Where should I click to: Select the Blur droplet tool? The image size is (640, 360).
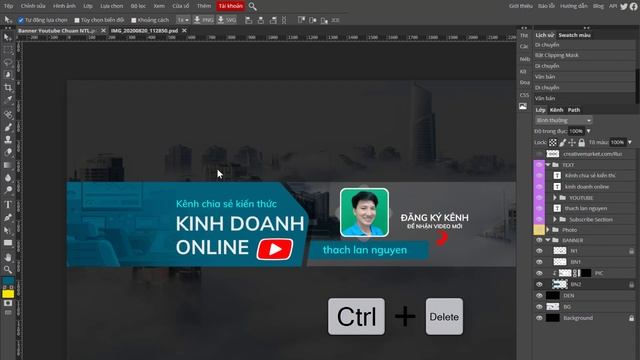coord(8,178)
